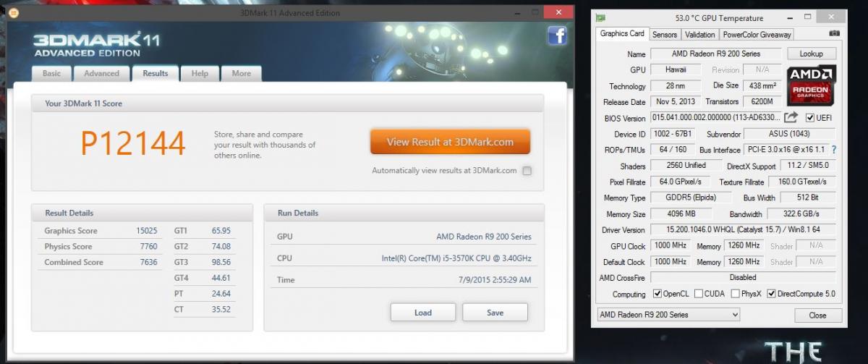
Task: Click the GT1 value 65.95
Action: [x=221, y=231]
